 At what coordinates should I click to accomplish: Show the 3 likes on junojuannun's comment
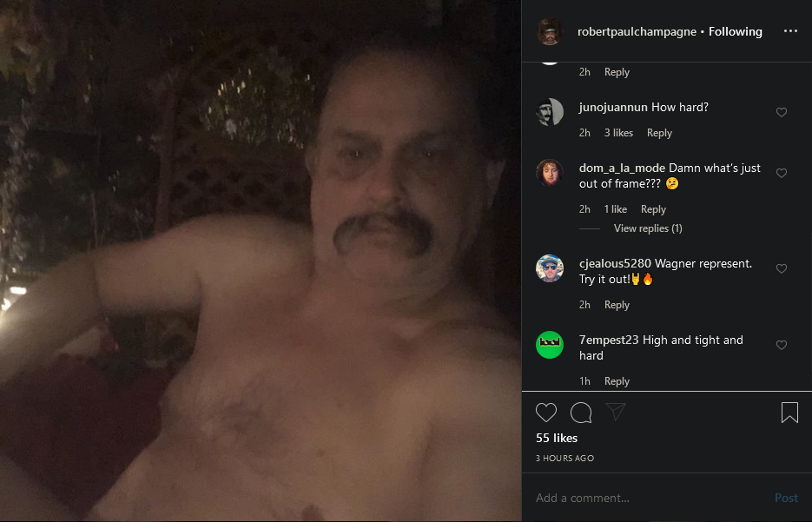click(x=618, y=133)
